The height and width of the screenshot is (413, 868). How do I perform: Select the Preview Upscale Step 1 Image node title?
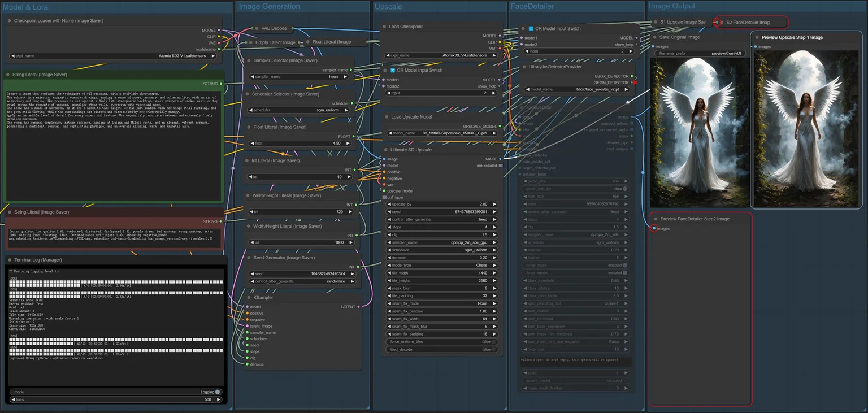792,37
